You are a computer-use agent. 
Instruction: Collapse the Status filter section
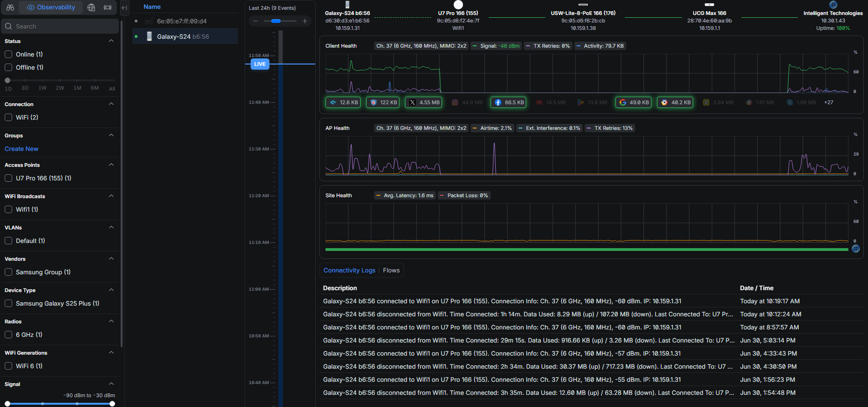(x=111, y=41)
